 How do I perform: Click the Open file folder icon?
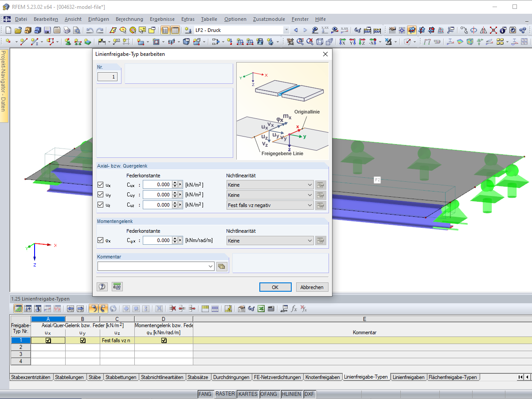click(18, 30)
